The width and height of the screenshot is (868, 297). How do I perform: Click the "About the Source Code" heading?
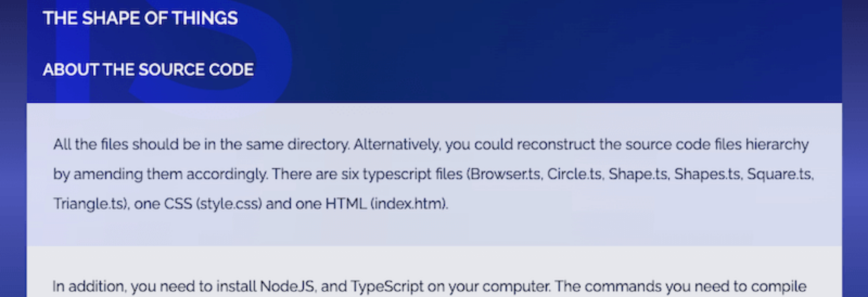click(148, 70)
